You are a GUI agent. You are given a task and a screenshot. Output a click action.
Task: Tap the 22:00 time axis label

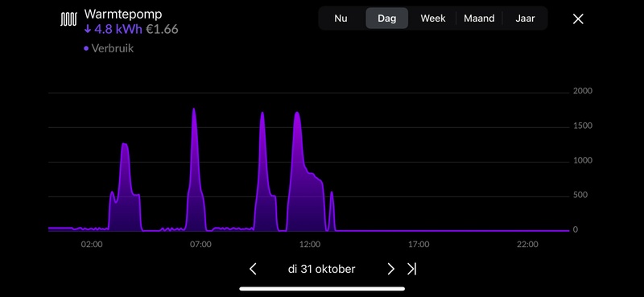[x=527, y=245]
